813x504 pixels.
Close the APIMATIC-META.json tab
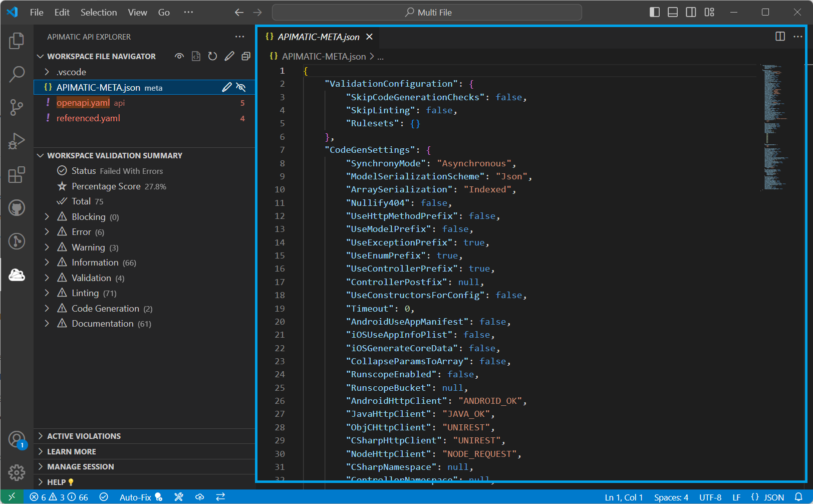point(369,37)
